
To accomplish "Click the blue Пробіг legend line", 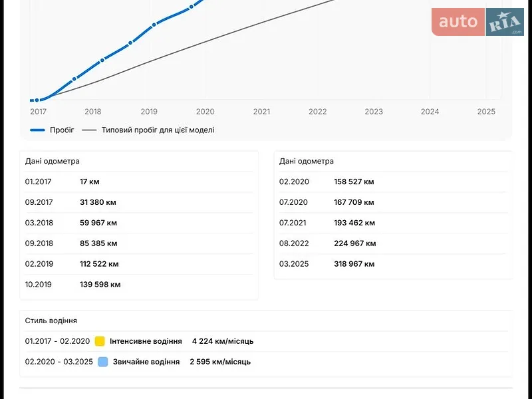I will (37, 130).
